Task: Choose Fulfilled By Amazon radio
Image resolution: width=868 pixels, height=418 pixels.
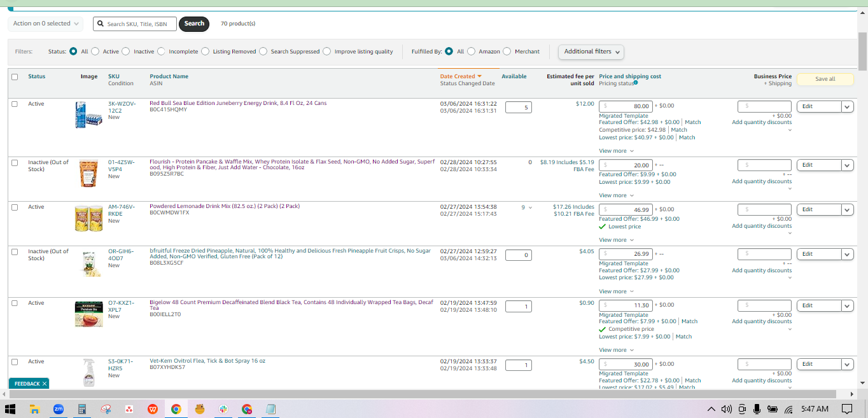Action: pos(472,52)
